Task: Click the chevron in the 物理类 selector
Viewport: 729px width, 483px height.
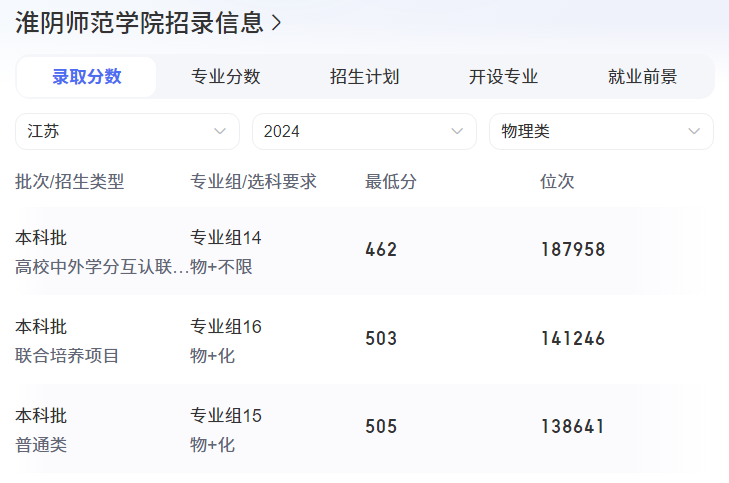Action: pos(694,132)
